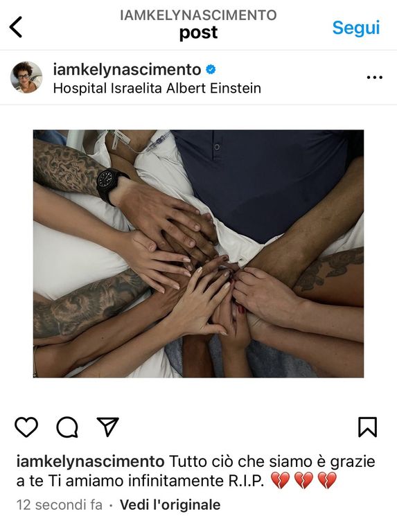Open comments via speech bubble icon
The width and height of the screenshot is (397, 532).
pyautogui.click(x=67, y=427)
